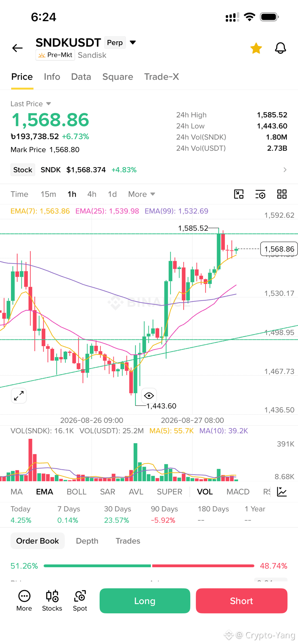
Task: Enable the AVL indicator
Action: click(136, 492)
